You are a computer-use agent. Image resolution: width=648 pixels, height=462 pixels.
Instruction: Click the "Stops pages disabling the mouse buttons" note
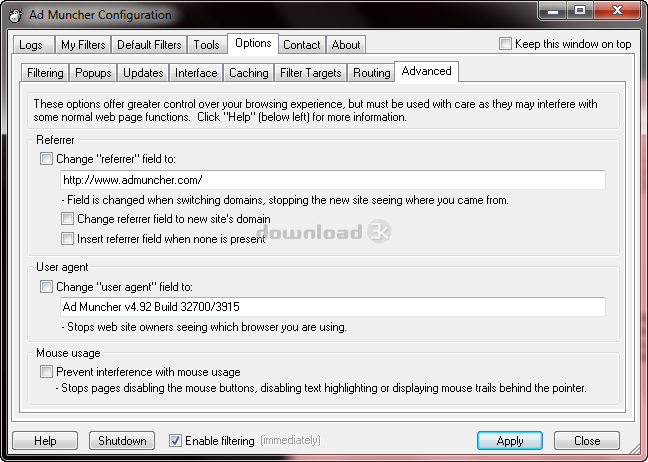pos(321,388)
